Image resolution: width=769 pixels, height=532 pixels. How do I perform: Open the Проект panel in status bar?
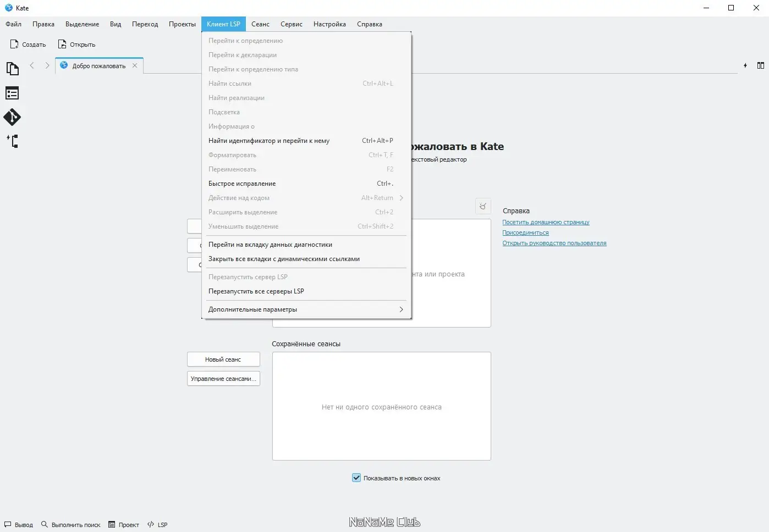click(x=124, y=525)
